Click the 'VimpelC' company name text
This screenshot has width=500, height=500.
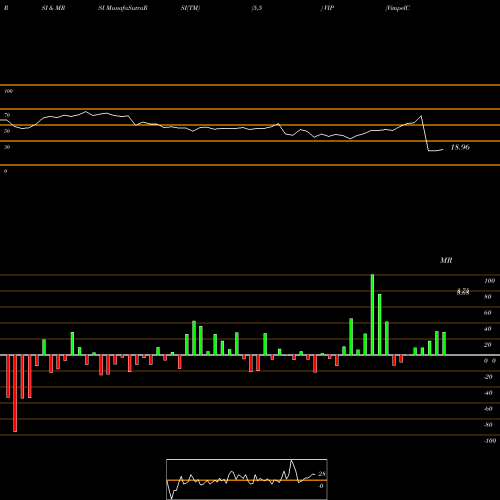[x=398, y=8]
